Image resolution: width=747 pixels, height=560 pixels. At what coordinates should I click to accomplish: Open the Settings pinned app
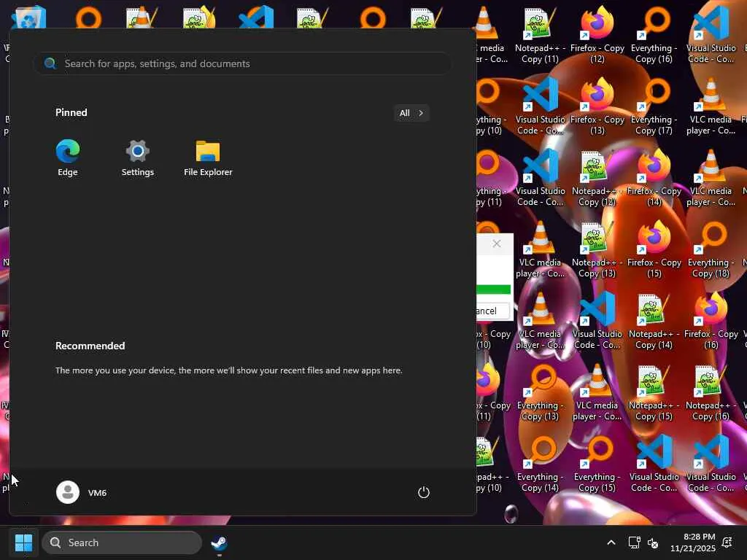pos(138,158)
